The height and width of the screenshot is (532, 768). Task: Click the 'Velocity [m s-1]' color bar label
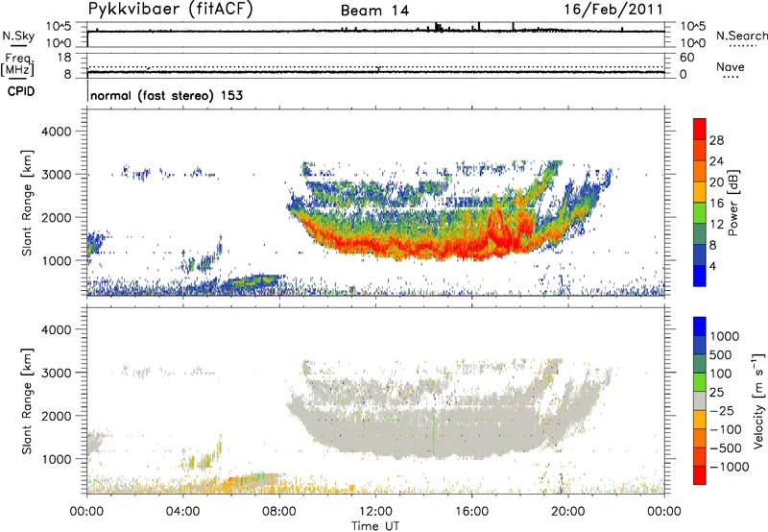(758, 401)
